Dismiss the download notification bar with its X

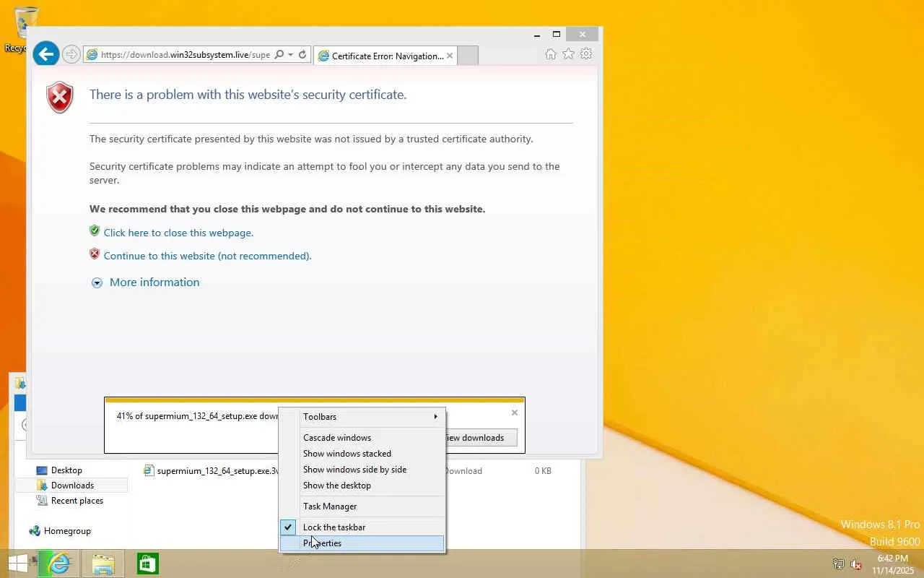pyautogui.click(x=515, y=413)
